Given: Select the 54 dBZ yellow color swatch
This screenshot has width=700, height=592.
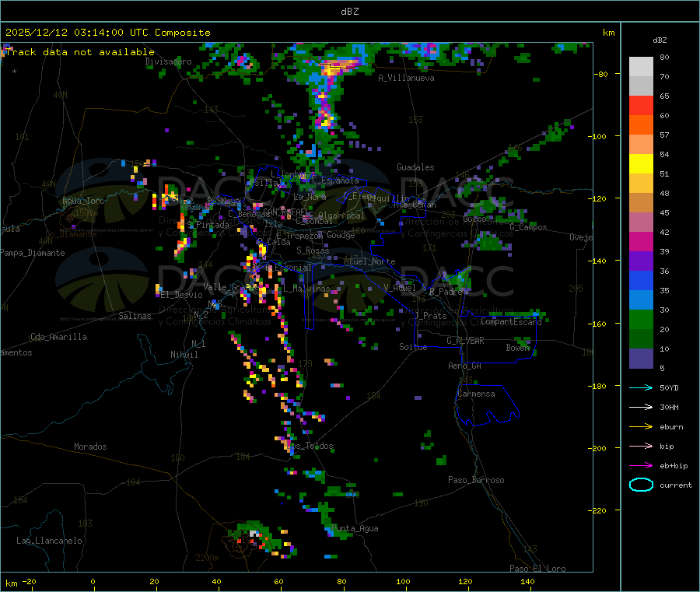Looking at the screenshot, I should 641,164.
